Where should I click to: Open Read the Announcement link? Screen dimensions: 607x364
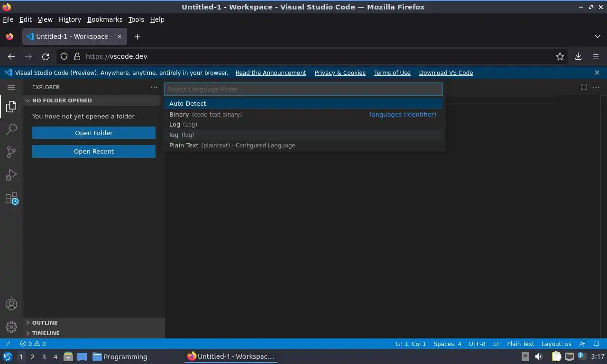pos(271,73)
